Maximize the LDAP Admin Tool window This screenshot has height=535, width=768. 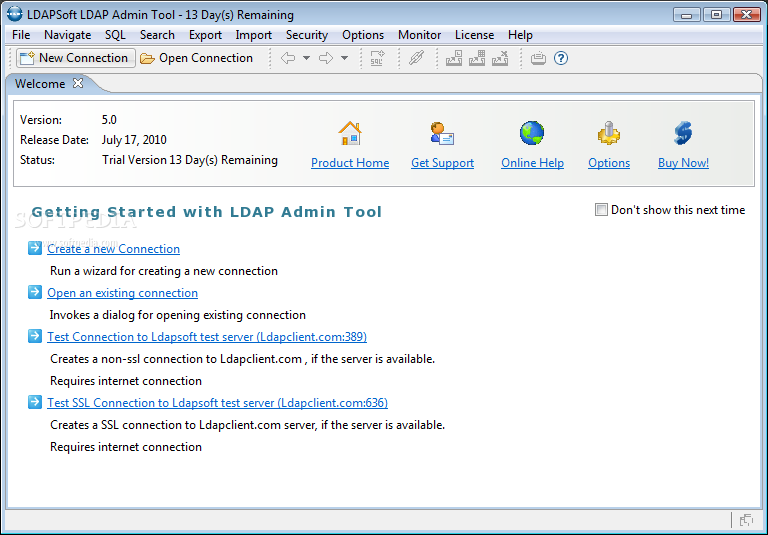point(717,15)
